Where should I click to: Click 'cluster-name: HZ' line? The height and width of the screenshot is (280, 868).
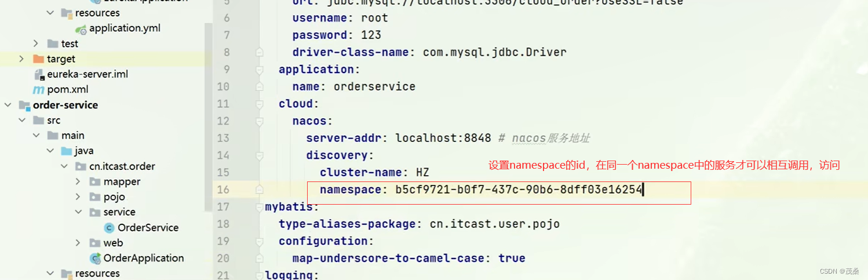pos(374,172)
